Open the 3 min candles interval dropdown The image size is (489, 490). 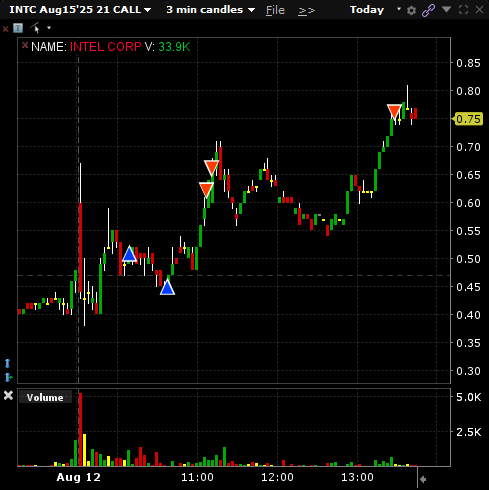(x=211, y=10)
